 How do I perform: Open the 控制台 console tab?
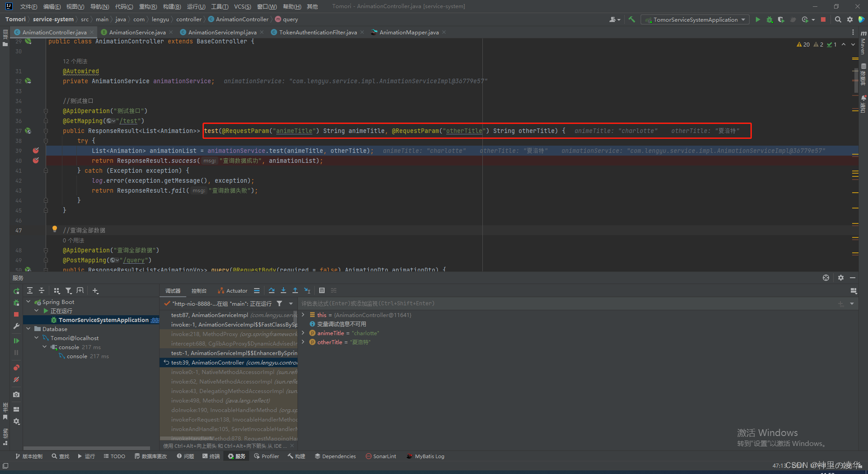pyautogui.click(x=199, y=291)
